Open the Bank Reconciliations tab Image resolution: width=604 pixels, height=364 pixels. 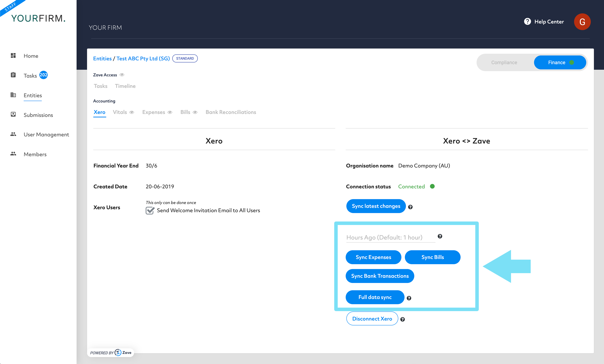point(231,112)
